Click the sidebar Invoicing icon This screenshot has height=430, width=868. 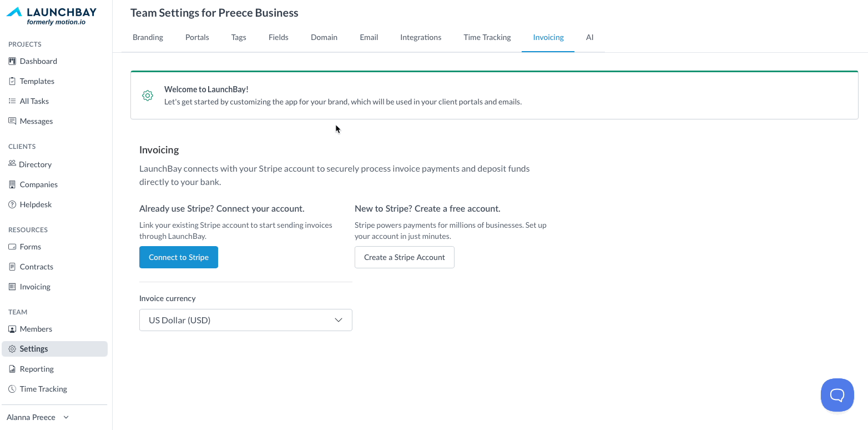[x=12, y=287]
